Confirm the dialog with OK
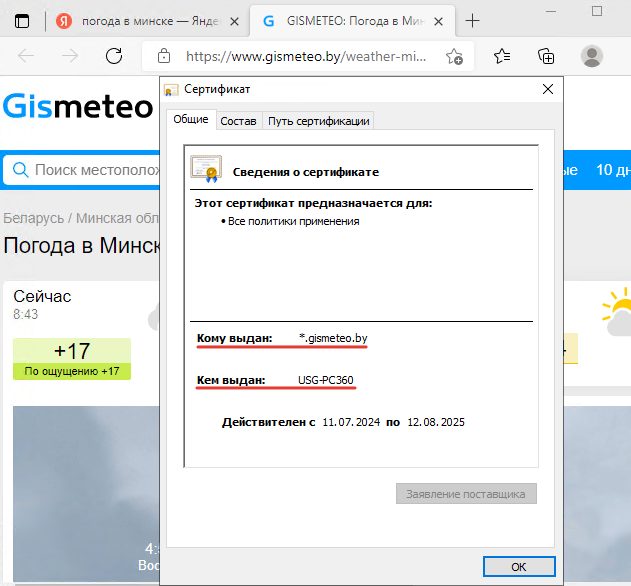The height and width of the screenshot is (586, 631). [x=519, y=567]
